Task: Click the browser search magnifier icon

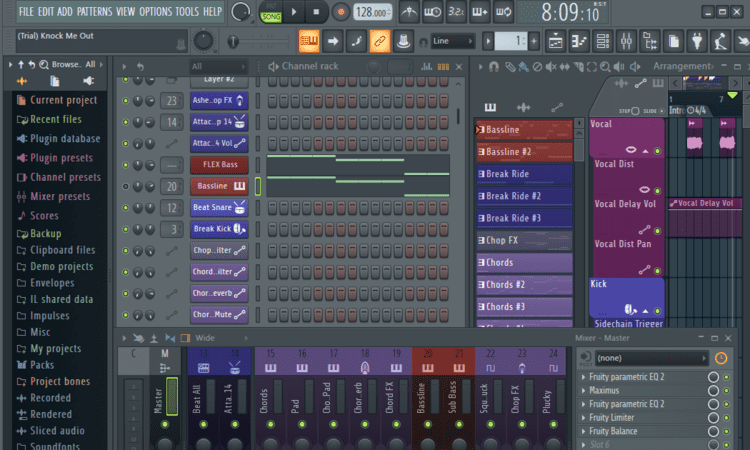Action: (44, 65)
